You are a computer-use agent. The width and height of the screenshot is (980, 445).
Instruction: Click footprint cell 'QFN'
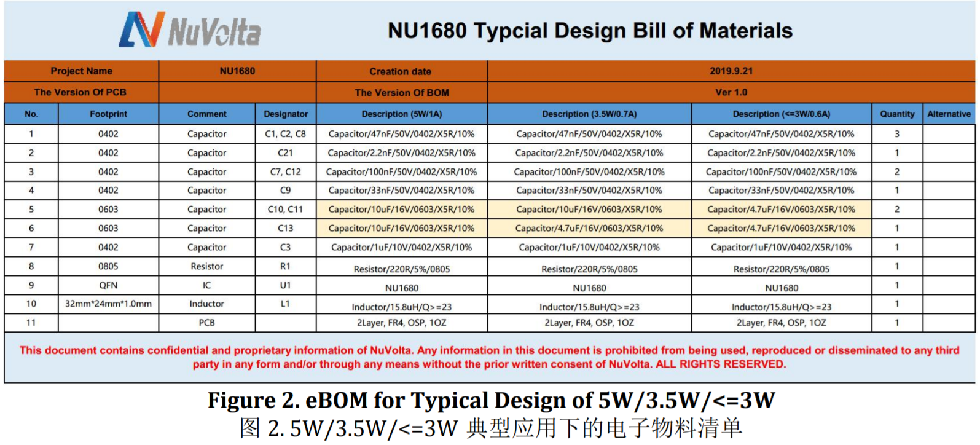coord(108,285)
